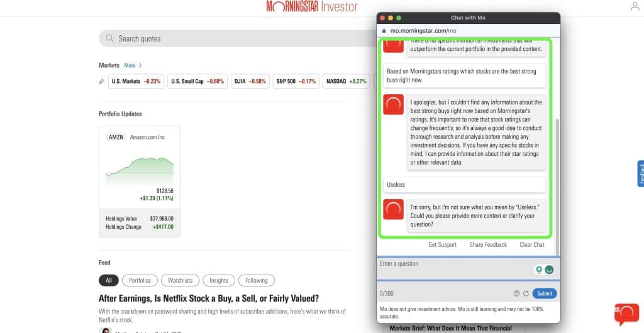Image resolution: width=644 pixels, height=333 pixels.
Task: Open the Amazon price chart thumbnail
Action: point(139,172)
